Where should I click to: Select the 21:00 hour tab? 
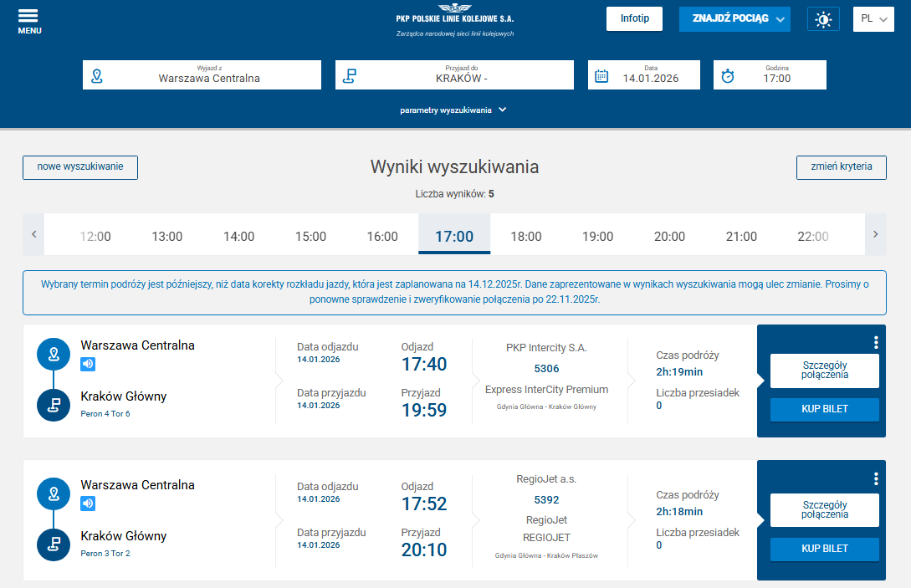741,236
